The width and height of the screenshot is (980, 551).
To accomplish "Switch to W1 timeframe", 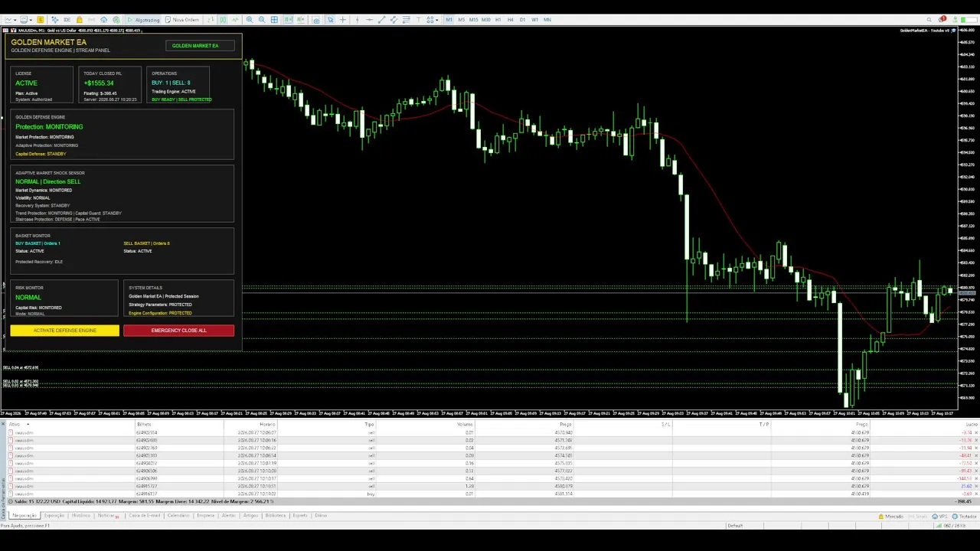I will (x=534, y=19).
